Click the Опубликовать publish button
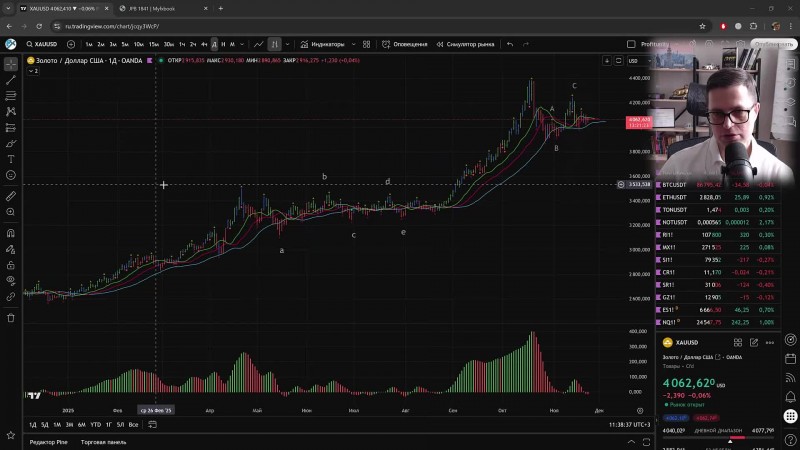The width and height of the screenshot is (800, 450). pos(773,44)
